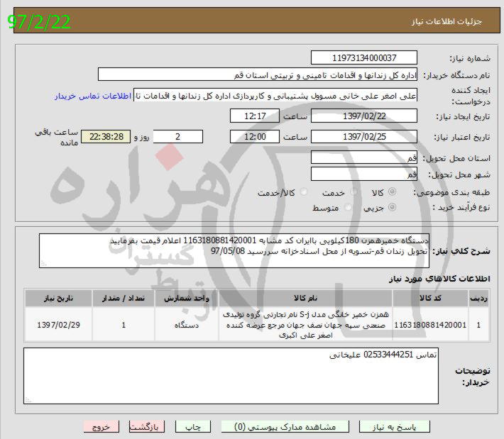
Task: Click the remaining days field showing 2
Action: (177, 137)
